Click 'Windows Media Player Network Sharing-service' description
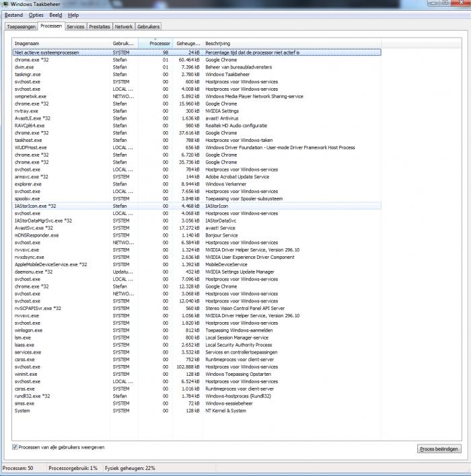The height and width of the screenshot is (476, 471). tap(254, 96)
